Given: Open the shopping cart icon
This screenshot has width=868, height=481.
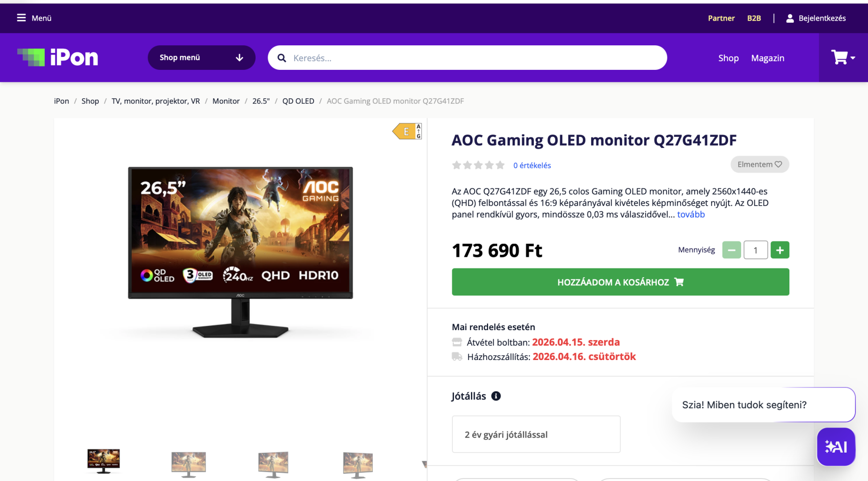Looking at the screenshot, I should [839, 57].
